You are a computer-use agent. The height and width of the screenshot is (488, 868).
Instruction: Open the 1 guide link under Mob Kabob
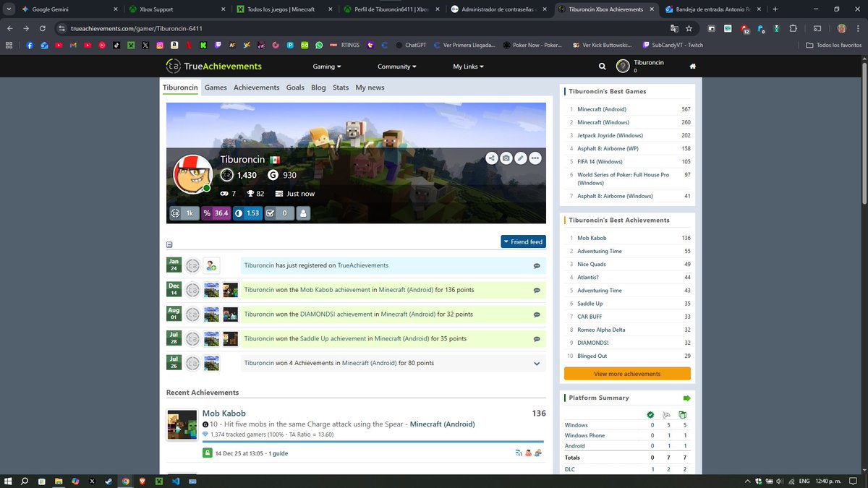tap(278, 453)
